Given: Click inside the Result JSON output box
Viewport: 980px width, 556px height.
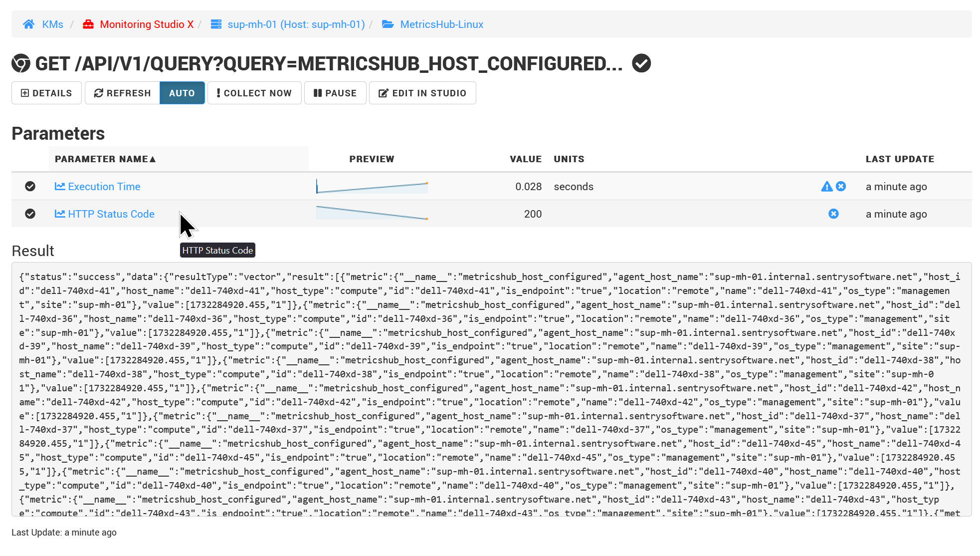Looking at the screenshot, I should 491,389.
